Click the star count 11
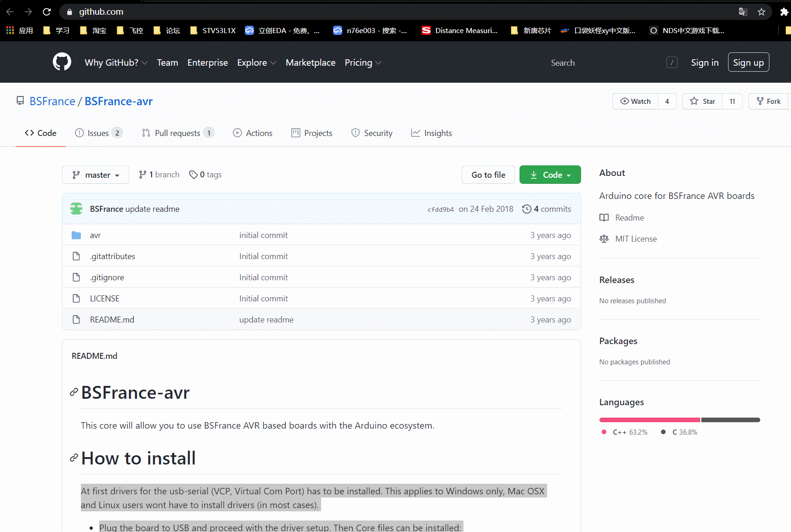 [732, 101]
